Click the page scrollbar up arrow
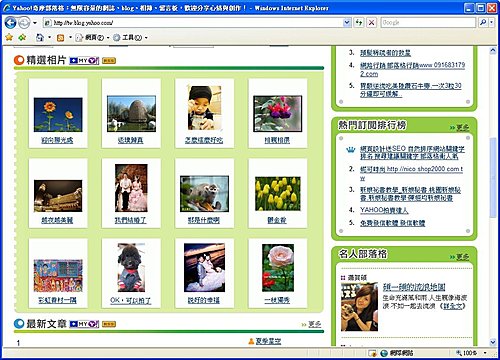The image size is (500, 360). [x=493, y=51]
